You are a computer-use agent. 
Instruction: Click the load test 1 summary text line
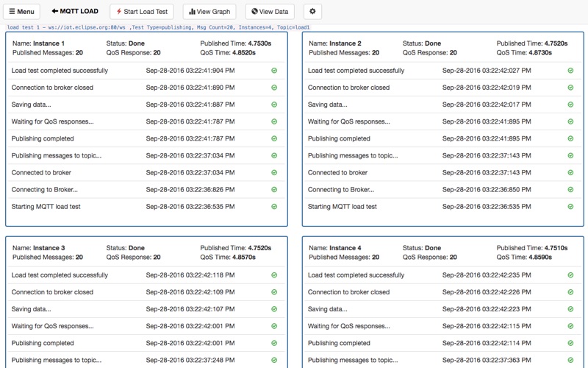[x=158, y=27]
